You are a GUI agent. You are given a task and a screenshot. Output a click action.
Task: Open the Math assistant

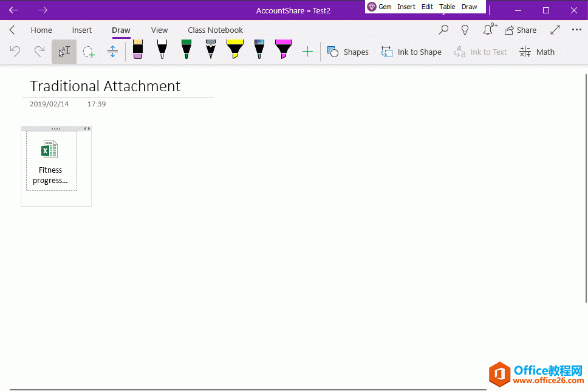(536, 52)
